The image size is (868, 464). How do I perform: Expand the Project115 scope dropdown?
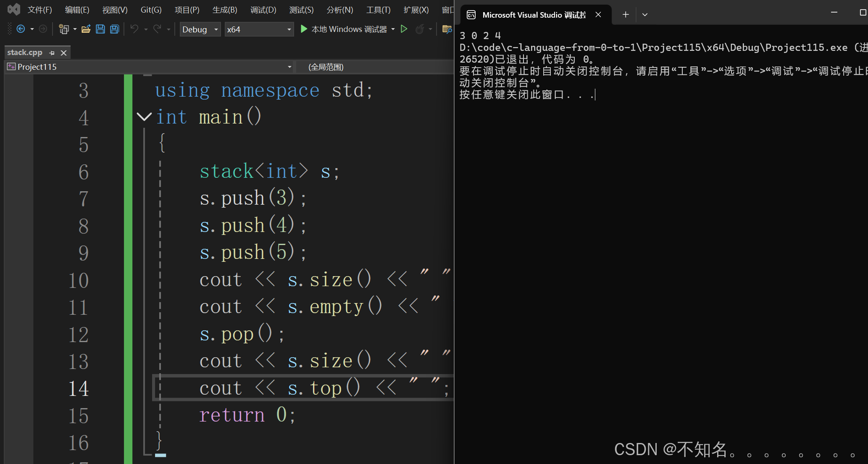[289, 67]
